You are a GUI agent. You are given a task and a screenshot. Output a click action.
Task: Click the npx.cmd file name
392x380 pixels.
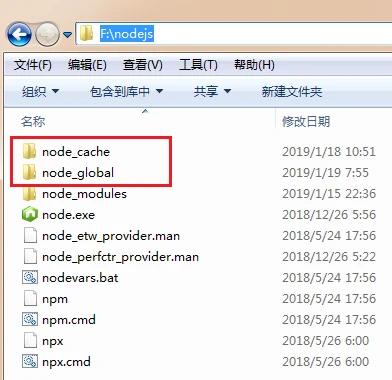tap(66, 362)
